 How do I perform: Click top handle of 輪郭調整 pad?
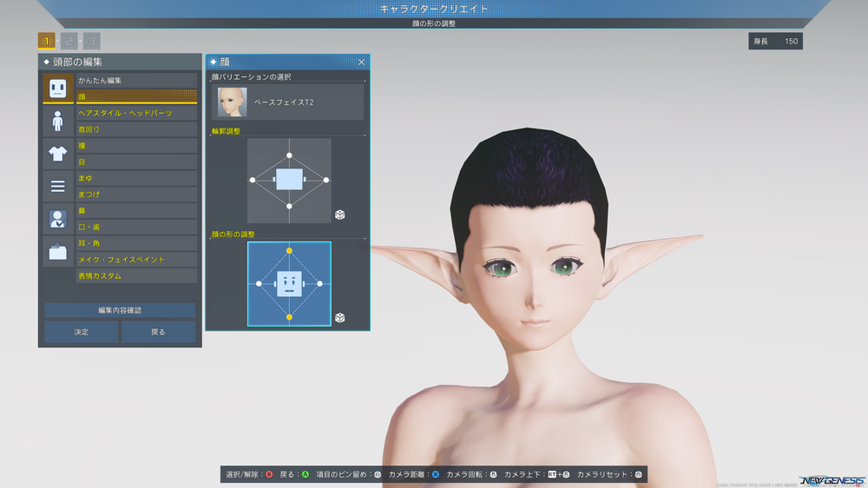289,155
